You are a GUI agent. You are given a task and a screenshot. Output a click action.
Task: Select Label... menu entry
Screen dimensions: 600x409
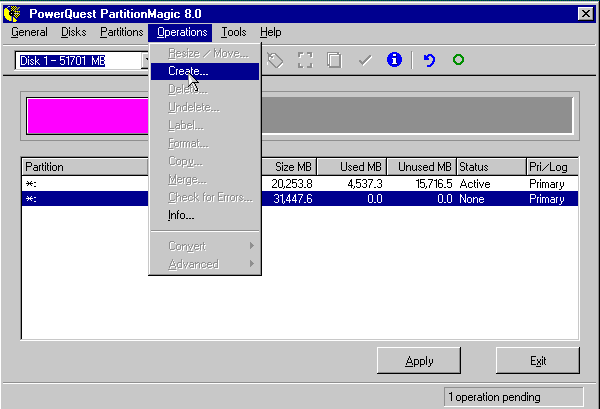tap(205, 125)
